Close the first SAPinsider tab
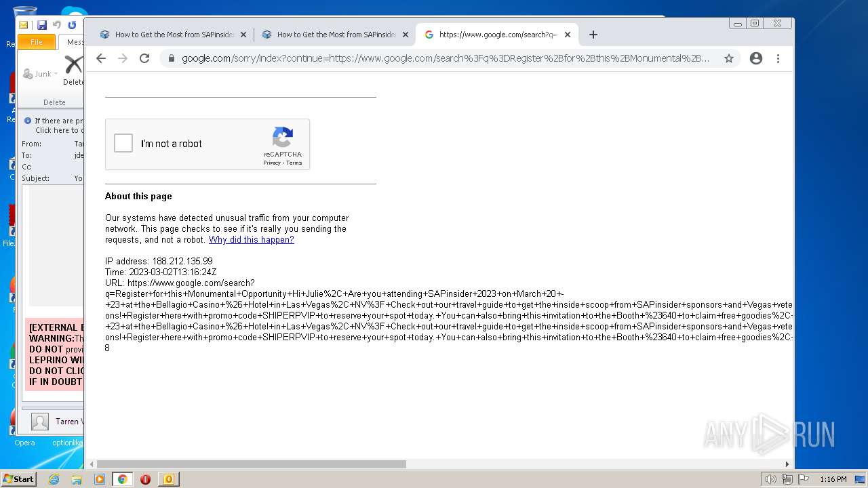Image resolution: width=868 pixels, height=488 pixels. pyautogui.click(x=243, y=35)
